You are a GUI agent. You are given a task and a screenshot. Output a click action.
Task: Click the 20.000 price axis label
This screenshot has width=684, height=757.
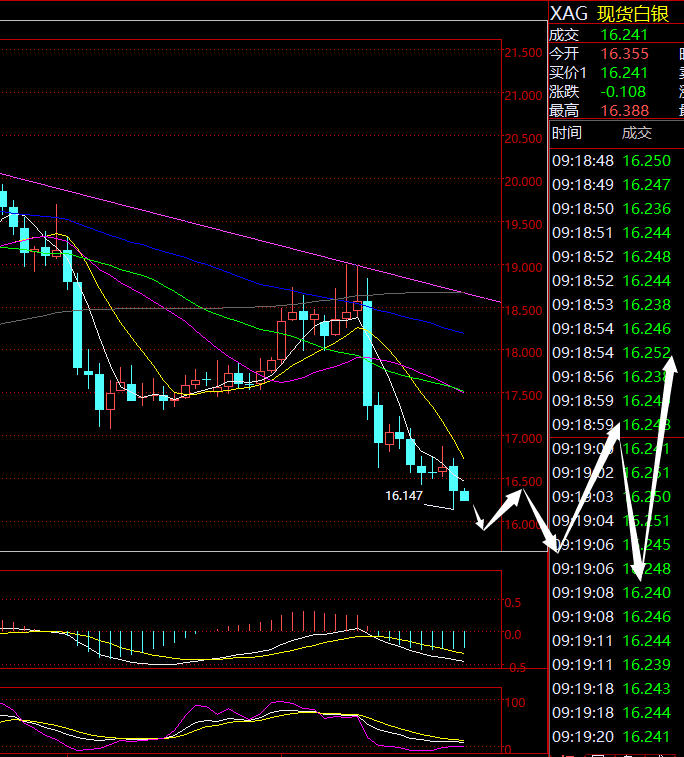point(523,182)
